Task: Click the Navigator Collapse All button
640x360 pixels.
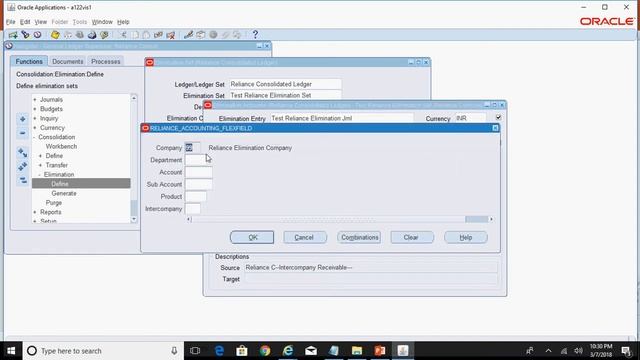Action: (22, 180)
